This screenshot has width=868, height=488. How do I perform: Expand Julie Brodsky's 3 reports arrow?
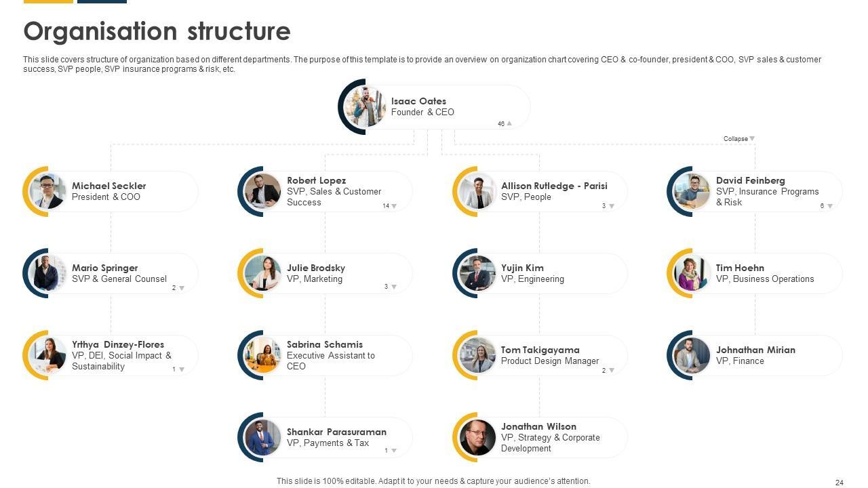click(x=394, y=287)
